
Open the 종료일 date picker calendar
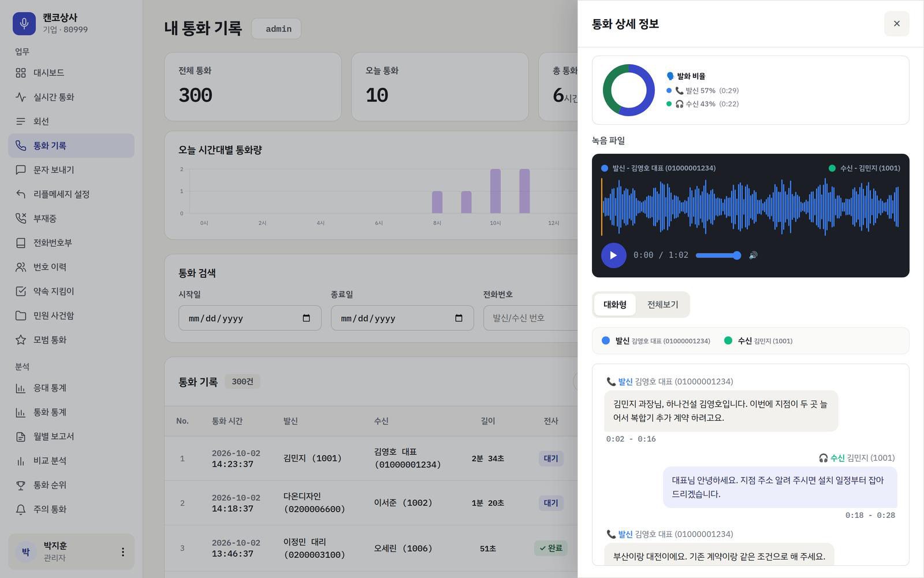[x=459, y=318]
